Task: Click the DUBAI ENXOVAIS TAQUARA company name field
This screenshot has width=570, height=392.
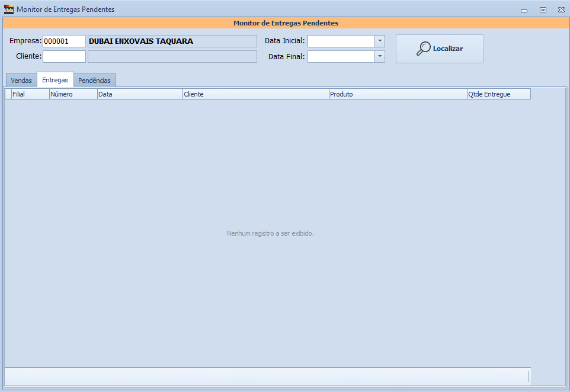Action: tap(172, 41)
